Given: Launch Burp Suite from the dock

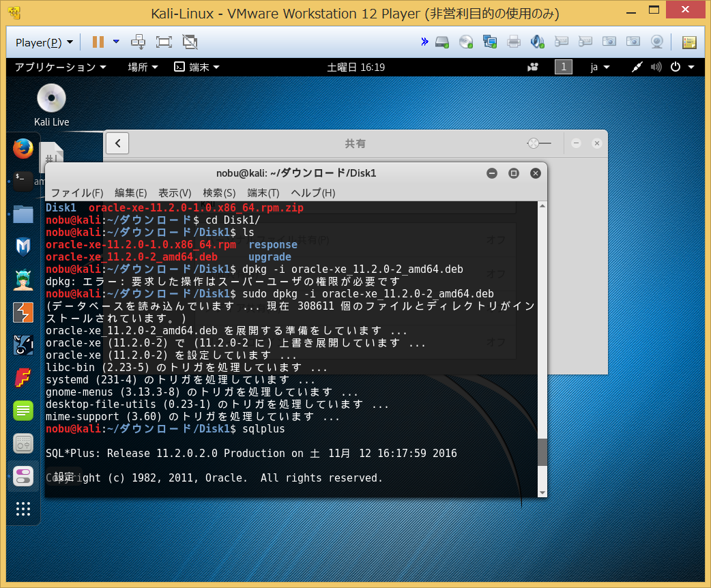Looking at the screenshot, I should click(x=23, y=312).
